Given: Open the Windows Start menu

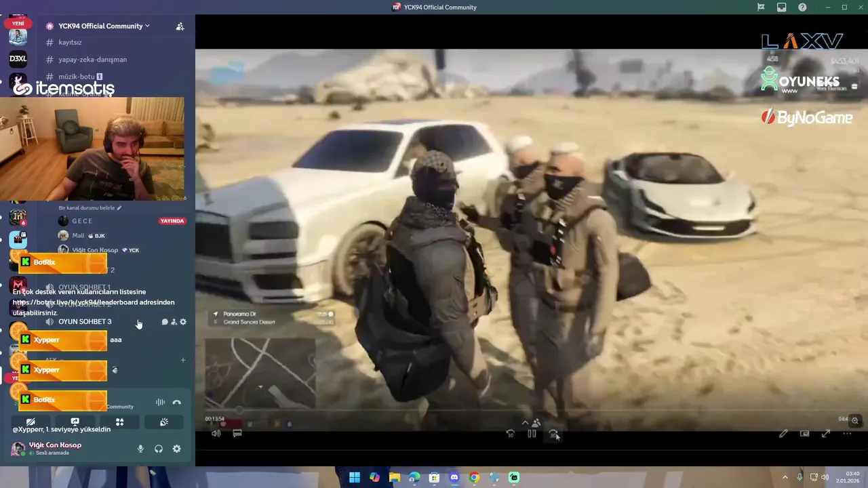Looking at the screenshot, I should pyautogui.click(x=355, y=477).
